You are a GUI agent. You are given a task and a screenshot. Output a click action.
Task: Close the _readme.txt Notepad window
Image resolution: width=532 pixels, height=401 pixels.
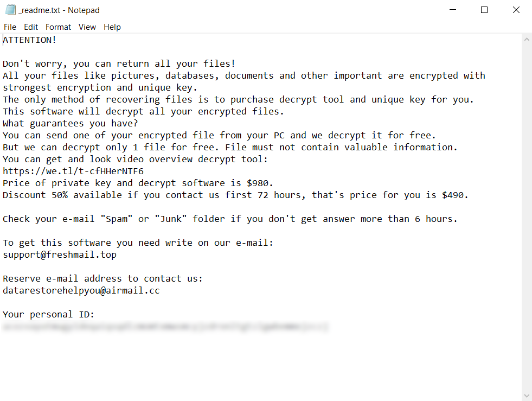516,10
